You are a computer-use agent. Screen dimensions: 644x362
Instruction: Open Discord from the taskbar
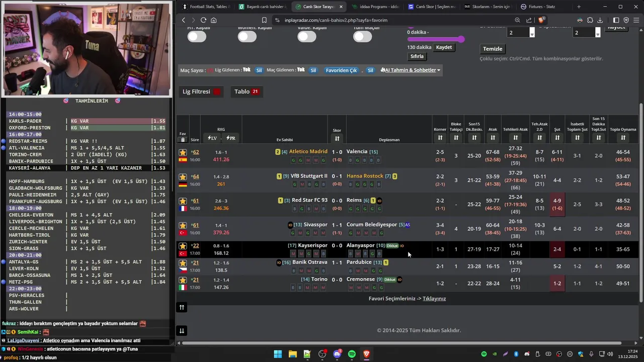[x=337, y=354]
